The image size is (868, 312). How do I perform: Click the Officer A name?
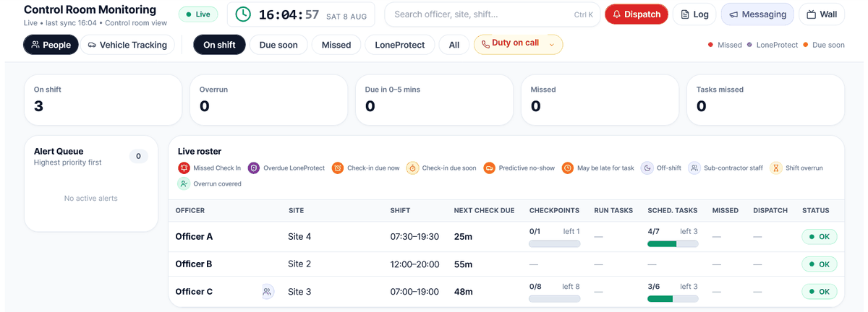pyautogui.click(x=194, y=237)
